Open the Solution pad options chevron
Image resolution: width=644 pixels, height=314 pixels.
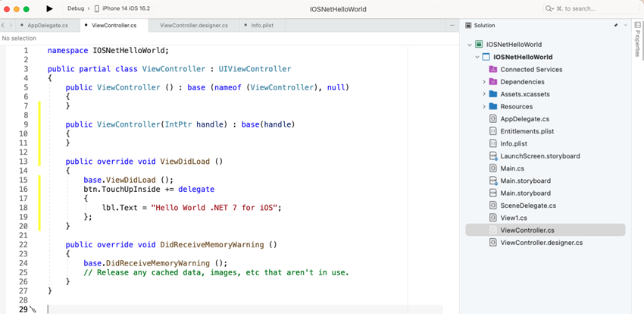(x=626, y=26)
